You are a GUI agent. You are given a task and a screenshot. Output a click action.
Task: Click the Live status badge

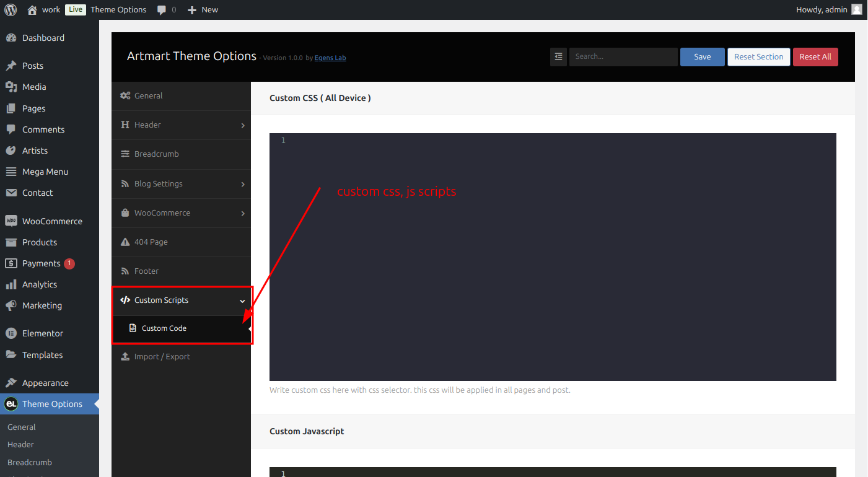[76, 10]
